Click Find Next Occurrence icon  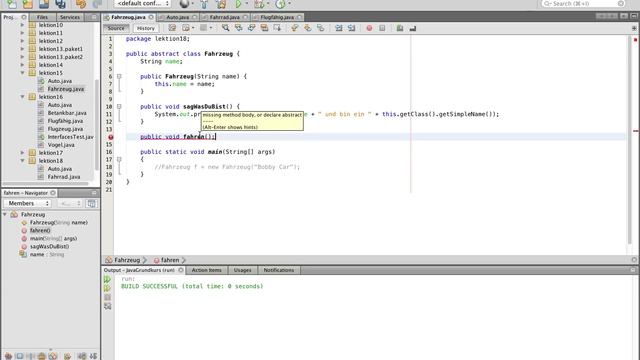pyautogui.click(x=251, y=28)
